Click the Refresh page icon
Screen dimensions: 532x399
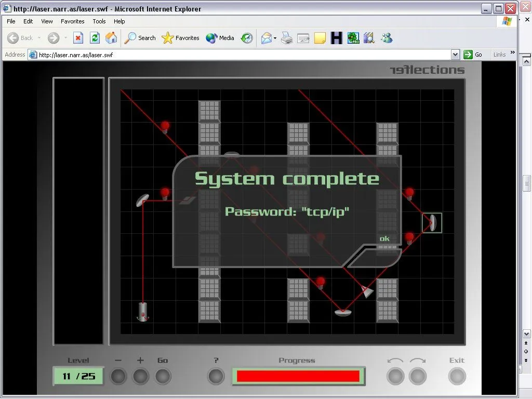(95, 38)
